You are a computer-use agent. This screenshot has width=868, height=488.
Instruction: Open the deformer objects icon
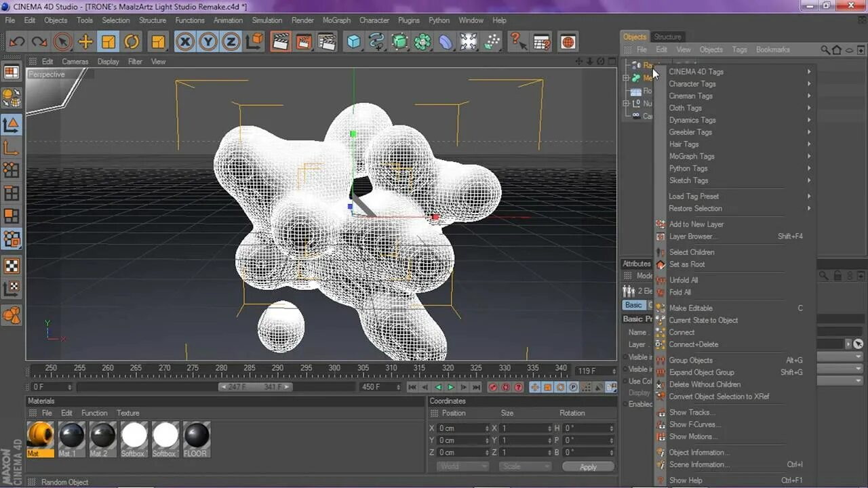tap(446, 42)
